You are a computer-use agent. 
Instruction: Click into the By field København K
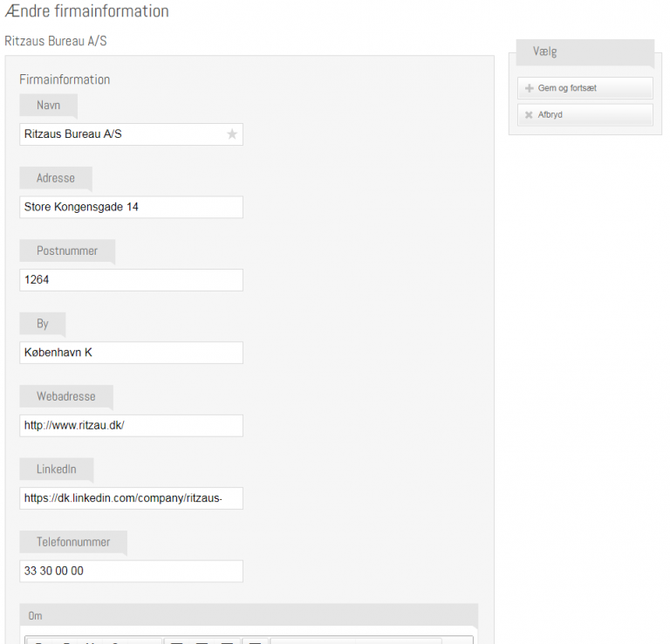pyautogui.click(x=131, y=353)
